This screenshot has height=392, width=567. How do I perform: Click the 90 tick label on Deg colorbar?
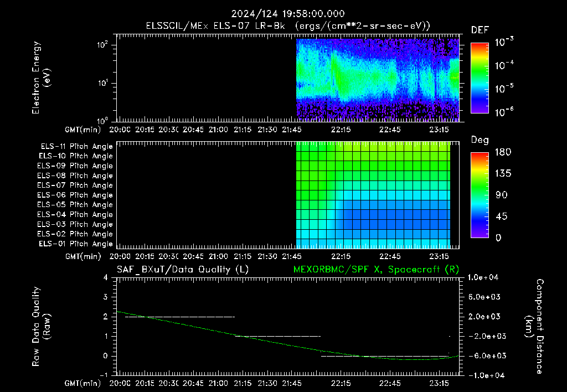pyautogui.click(x=502, y=195)
